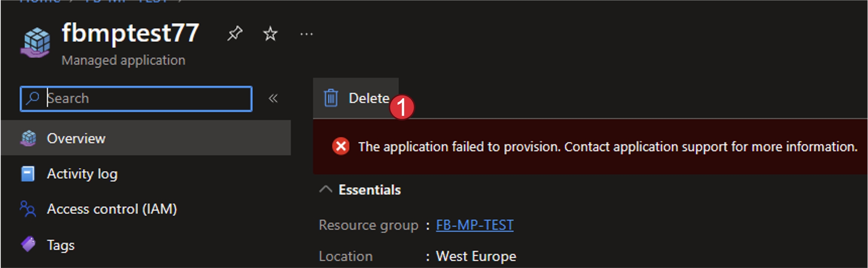Click the failed to provision error message
The image size is (868, 268).
pos(607,147)
